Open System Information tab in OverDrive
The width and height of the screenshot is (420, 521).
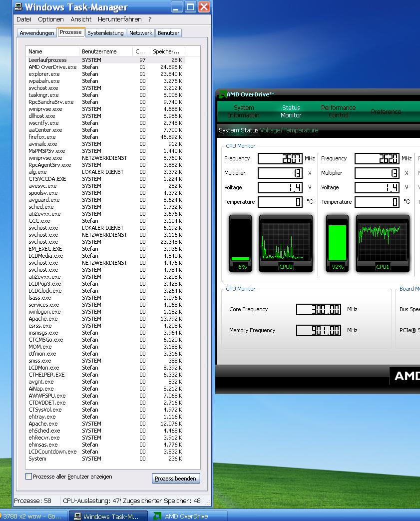point(244,111)
